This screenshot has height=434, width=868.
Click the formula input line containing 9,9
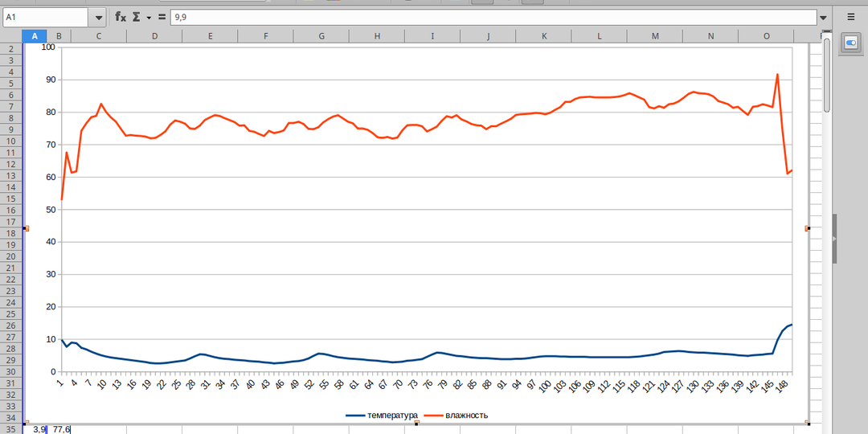pyautogui.click(x=493, y=18)
